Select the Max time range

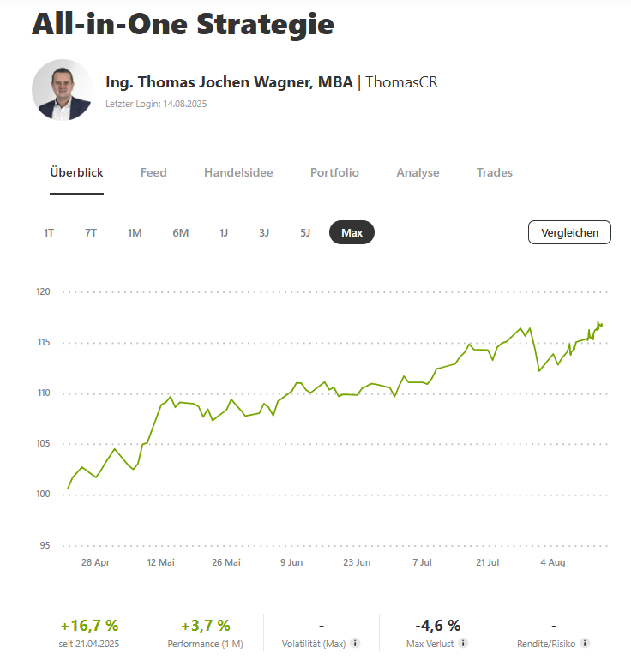point(352,232)
